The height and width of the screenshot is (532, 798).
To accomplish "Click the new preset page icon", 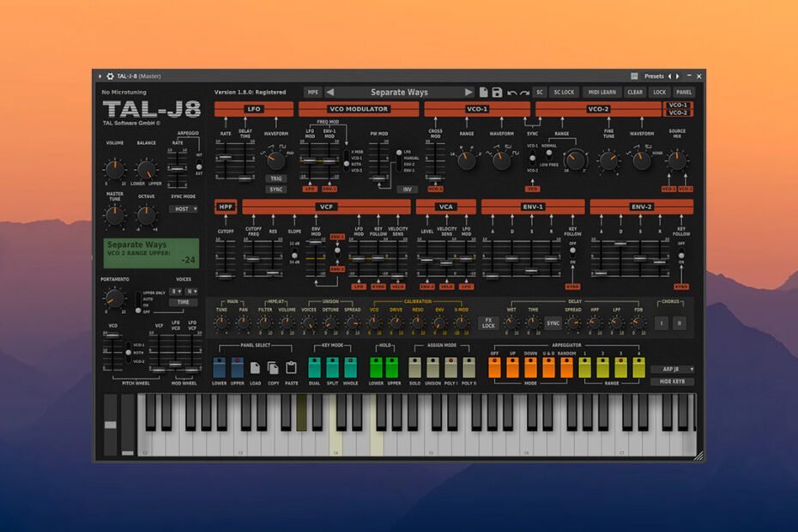I will (484, 92).
